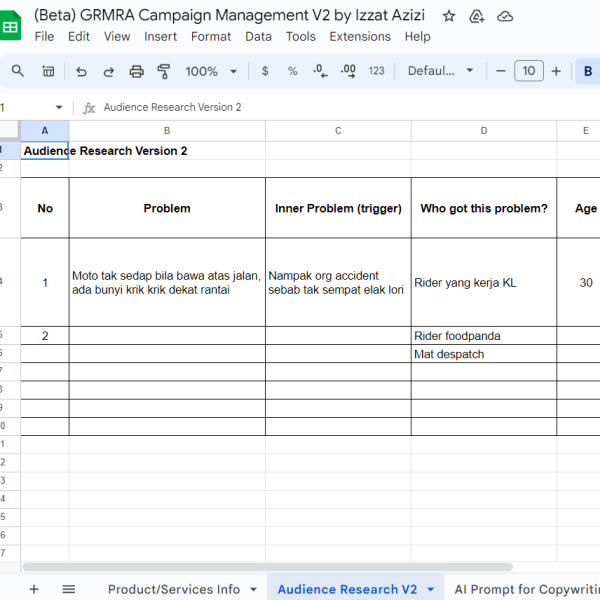This screenshot has height=600, width=600.
Task: Select the 'Age' header cell
Action: tap(579, 208)
